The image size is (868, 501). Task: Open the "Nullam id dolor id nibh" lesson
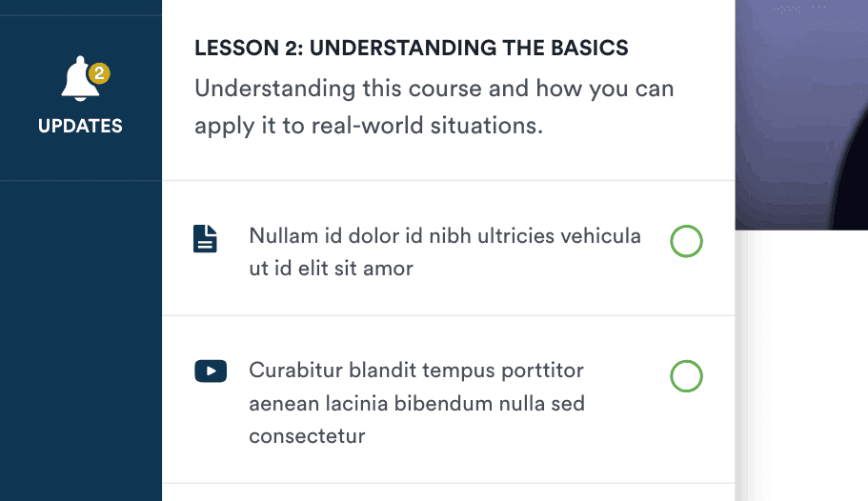(445, 235)
